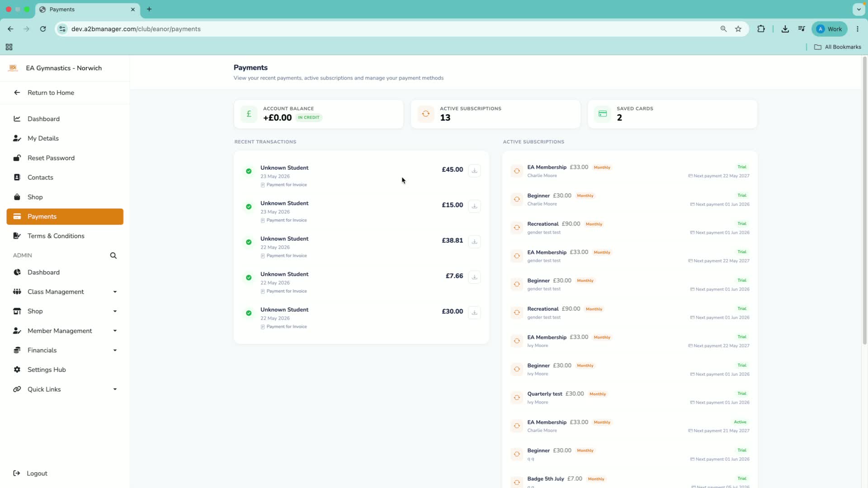Viewport: 868px width, 488px height.
Task: Open browser extensions puzzle icon
Action: [761, 29]
